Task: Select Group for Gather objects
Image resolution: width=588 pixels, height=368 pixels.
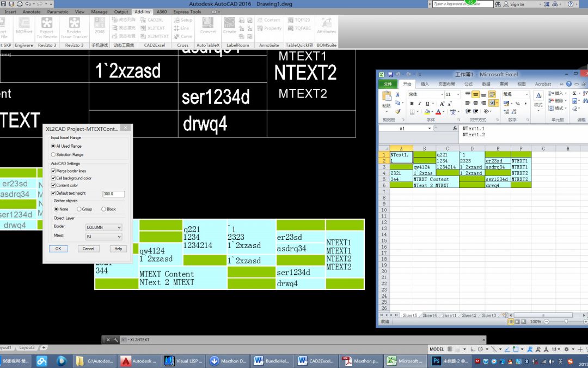Action: 84,209
